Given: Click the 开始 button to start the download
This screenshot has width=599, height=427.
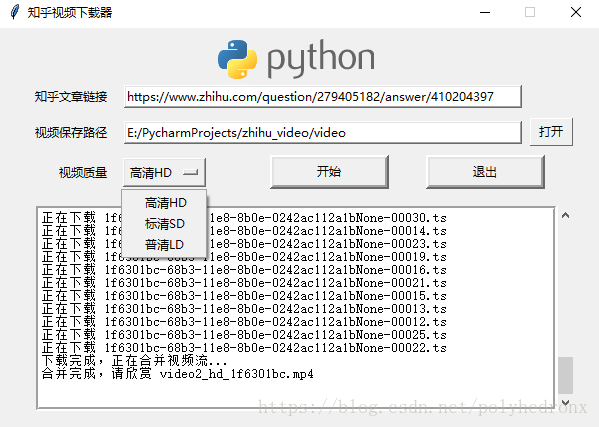Looking at the screenshot, I should tap(329, 172).
